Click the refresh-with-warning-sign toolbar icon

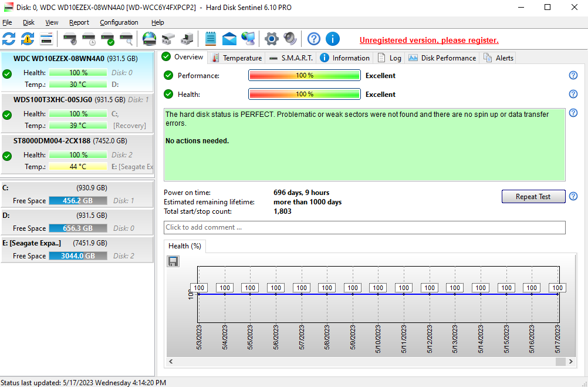click(28, 39)
